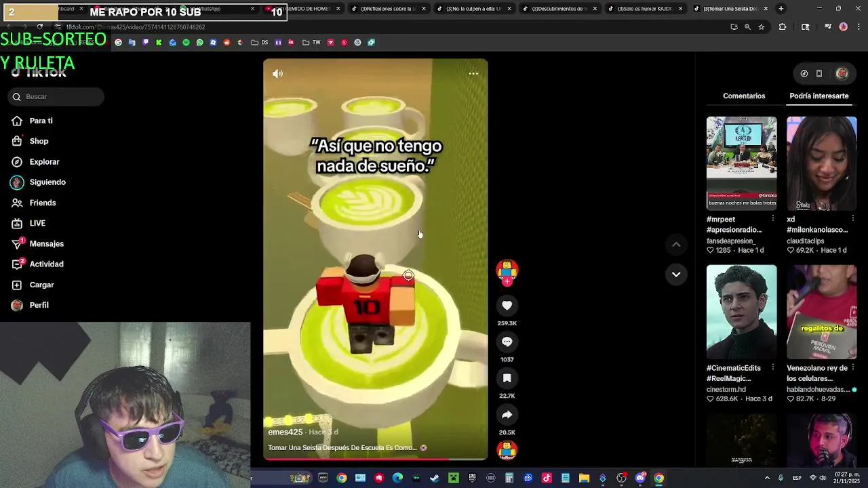Open Siguiendo feed in sidebar

pos(47,182)
